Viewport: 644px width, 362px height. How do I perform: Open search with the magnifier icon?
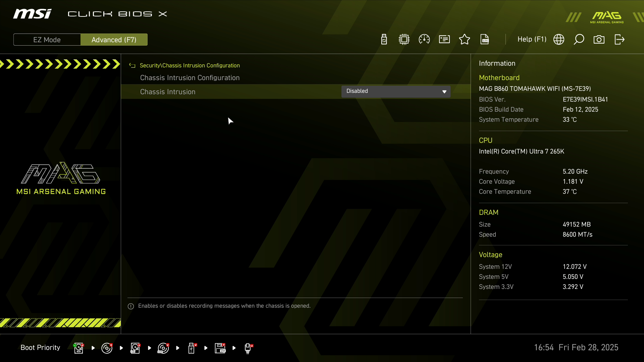tap(579, 40)
